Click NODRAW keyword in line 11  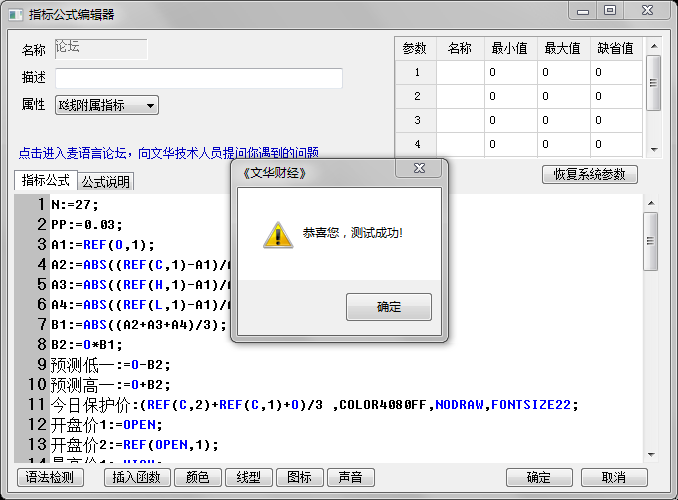click(x=460, y=405)
